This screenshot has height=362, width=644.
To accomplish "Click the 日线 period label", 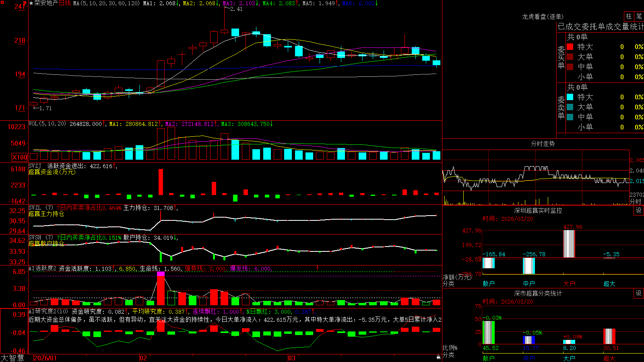I will (65, 3).
